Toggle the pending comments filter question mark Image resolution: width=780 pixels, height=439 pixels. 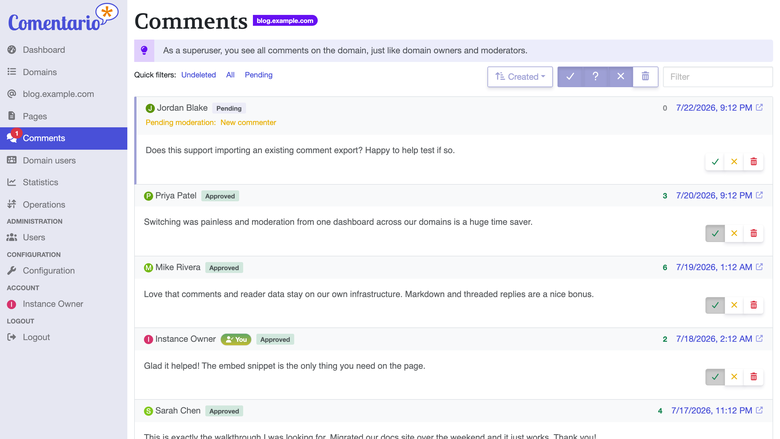pos(595,77)
